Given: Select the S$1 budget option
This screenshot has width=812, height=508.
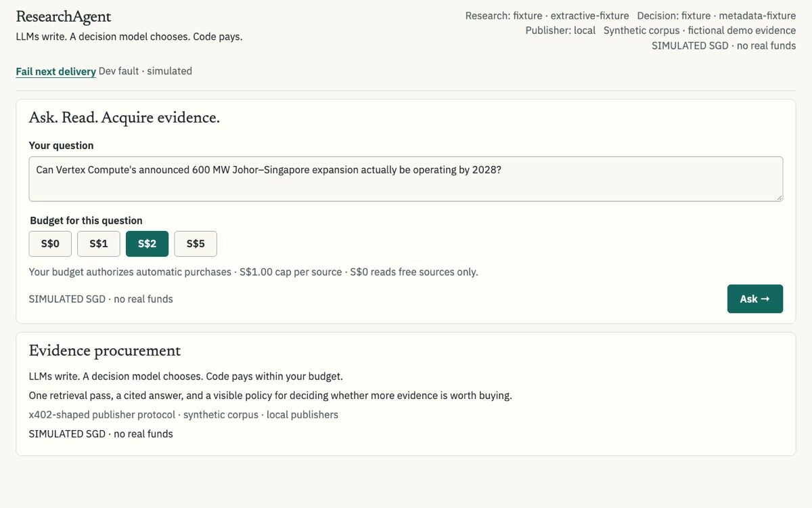Looking at the screenshot, I should click(x=99, y=244).
